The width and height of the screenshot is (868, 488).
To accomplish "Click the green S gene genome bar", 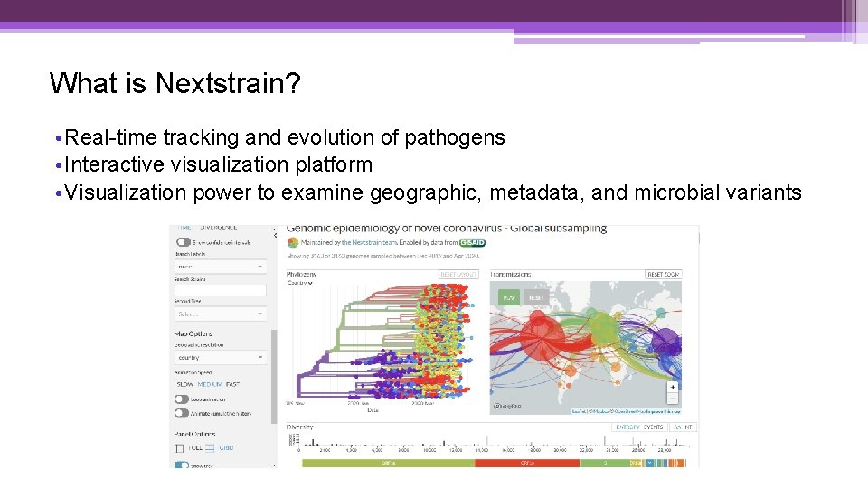I will [x=605, y=463].
